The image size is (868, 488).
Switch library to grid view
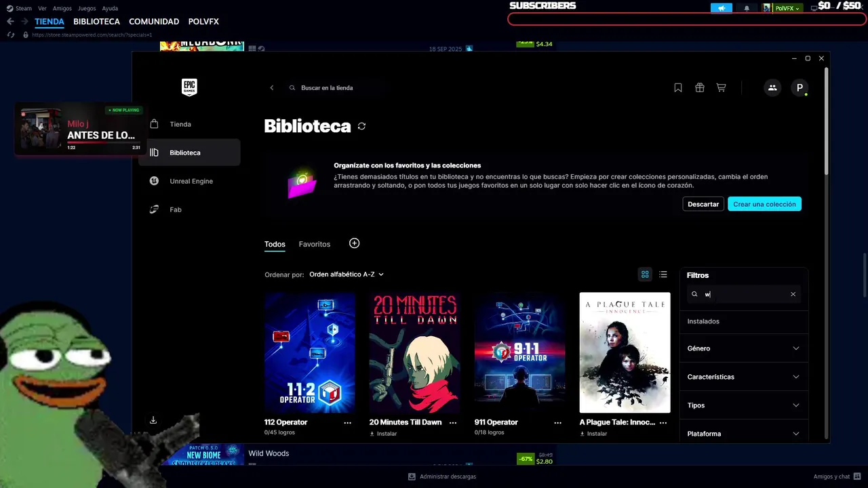tap(645, 274)
